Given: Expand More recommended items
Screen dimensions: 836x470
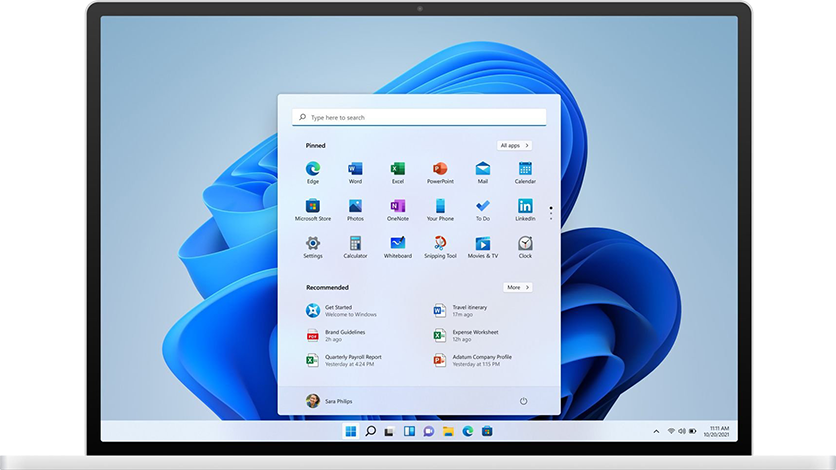Looking at the screenshot, I should (x=517, y=287).
